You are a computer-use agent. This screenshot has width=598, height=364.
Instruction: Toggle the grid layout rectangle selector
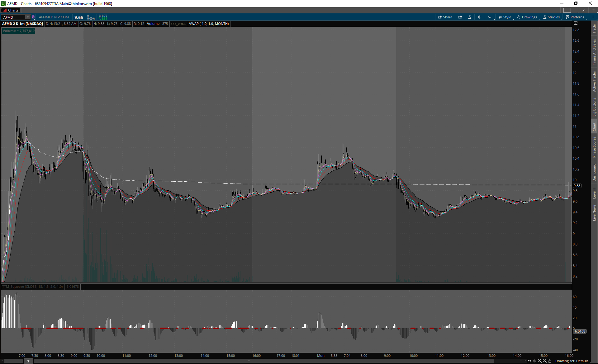point(567,10)
